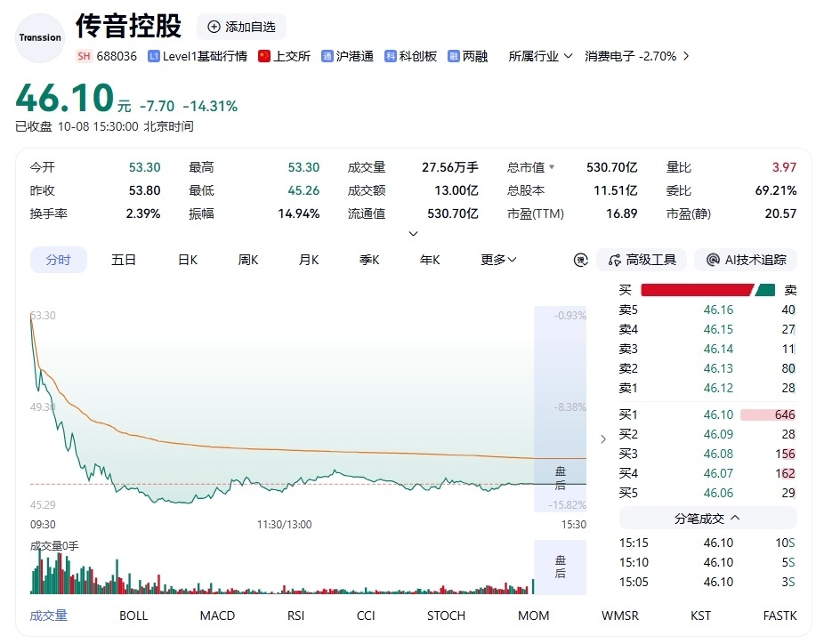Viewport: 824px width, 644px height.
Task: Click the stock code 688036
Action: tap(117, 56)
